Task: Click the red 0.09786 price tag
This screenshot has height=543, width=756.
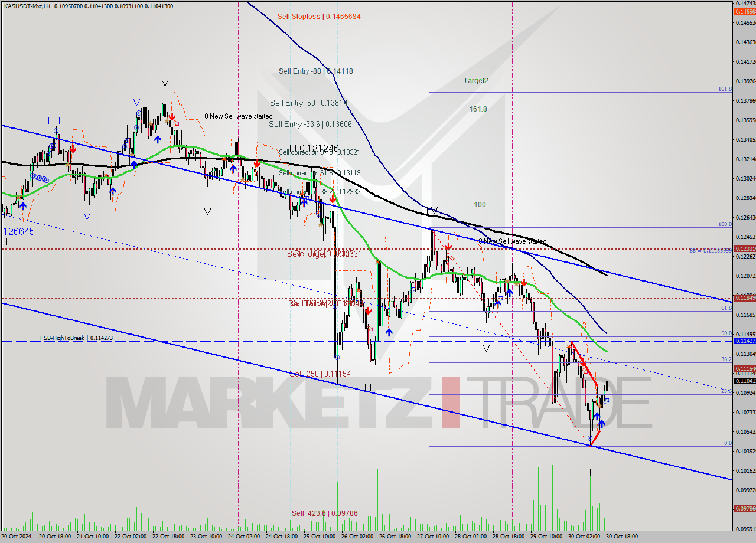Action: [x=744, y=508]
